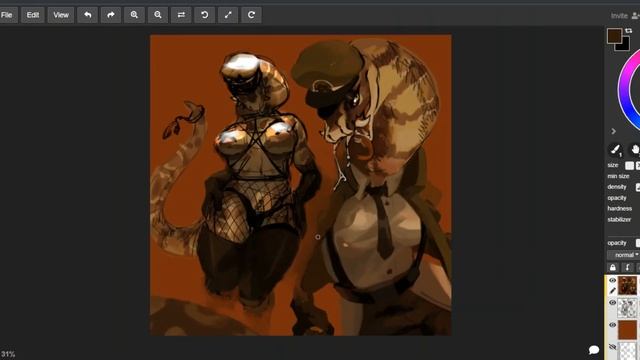Pick a hue on the color wheel ring
This screenshot has width=640, height=360.
tap(624, 88)
